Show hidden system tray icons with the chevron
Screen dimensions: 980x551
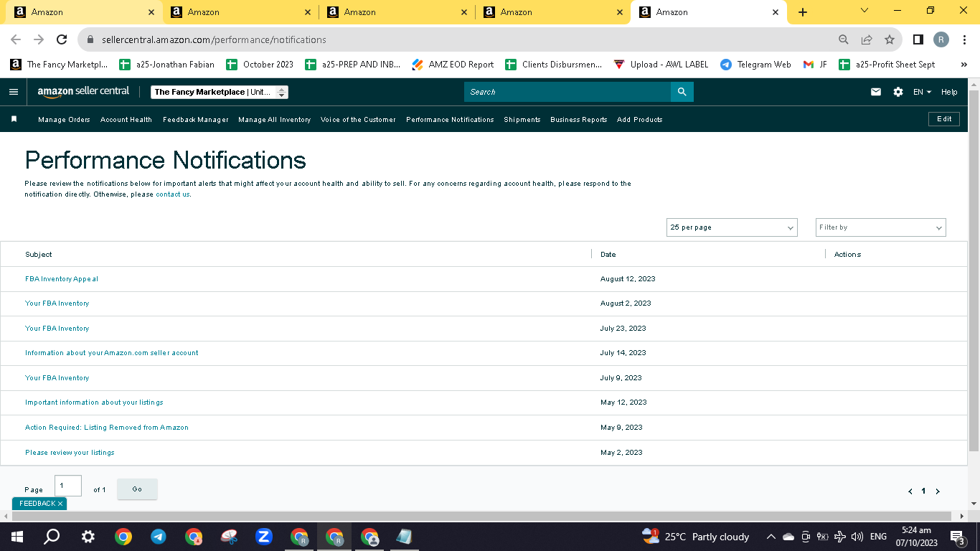(x=771, y=537)
